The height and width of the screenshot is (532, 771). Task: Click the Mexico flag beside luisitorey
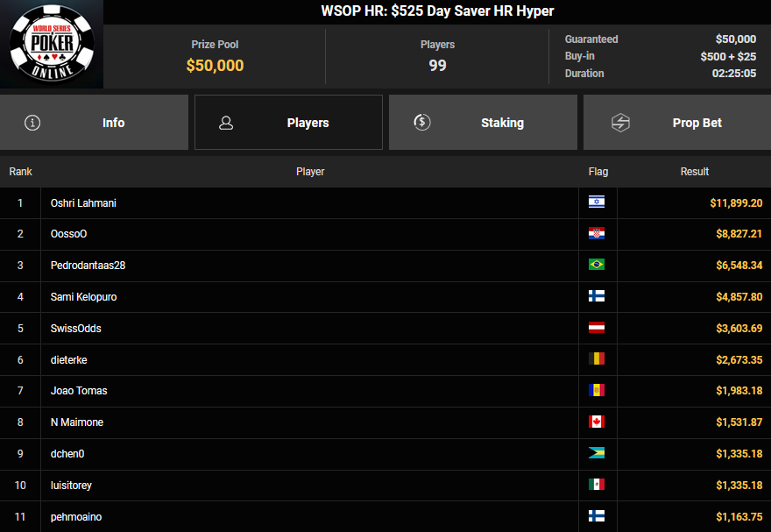click(597, 485)
